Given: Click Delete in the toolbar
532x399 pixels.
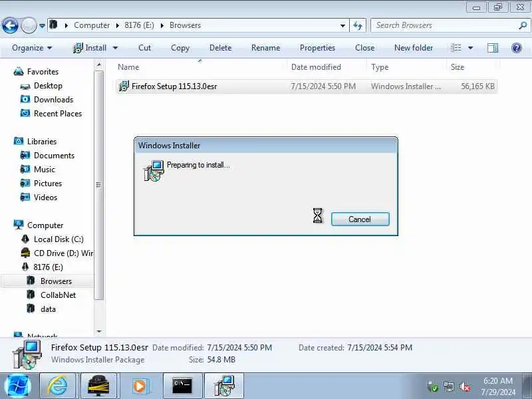Looking at the screenshot, I should pos(221,48).
